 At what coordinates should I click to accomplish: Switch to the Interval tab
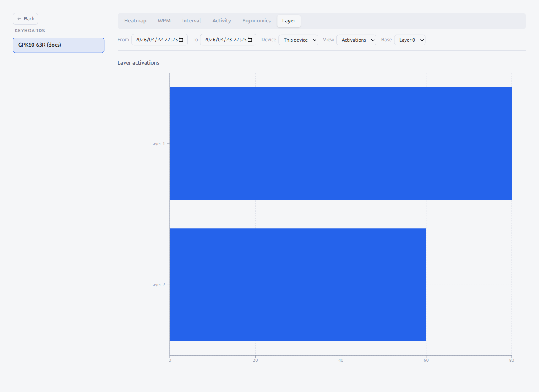pyautogui.click(x=192, y=21)
